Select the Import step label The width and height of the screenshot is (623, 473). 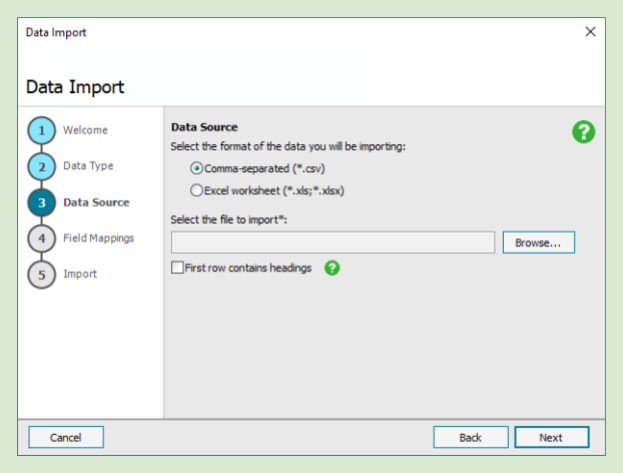[80, 274]
